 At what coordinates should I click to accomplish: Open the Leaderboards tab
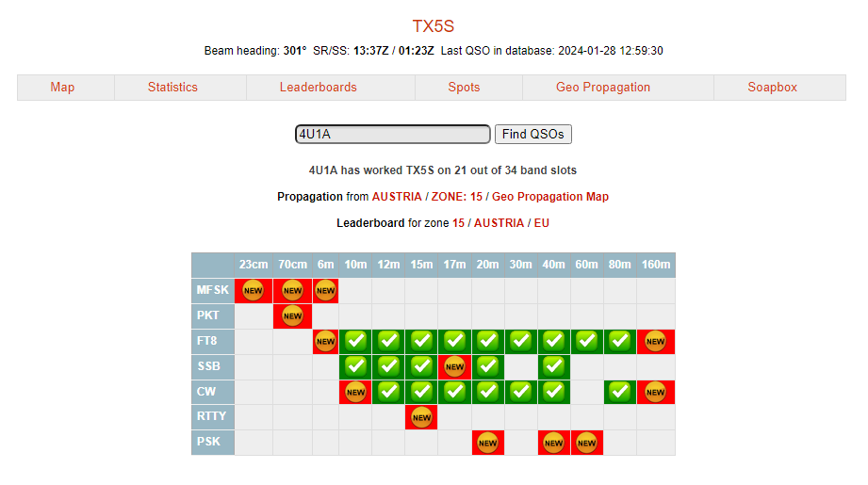point(319,88)
